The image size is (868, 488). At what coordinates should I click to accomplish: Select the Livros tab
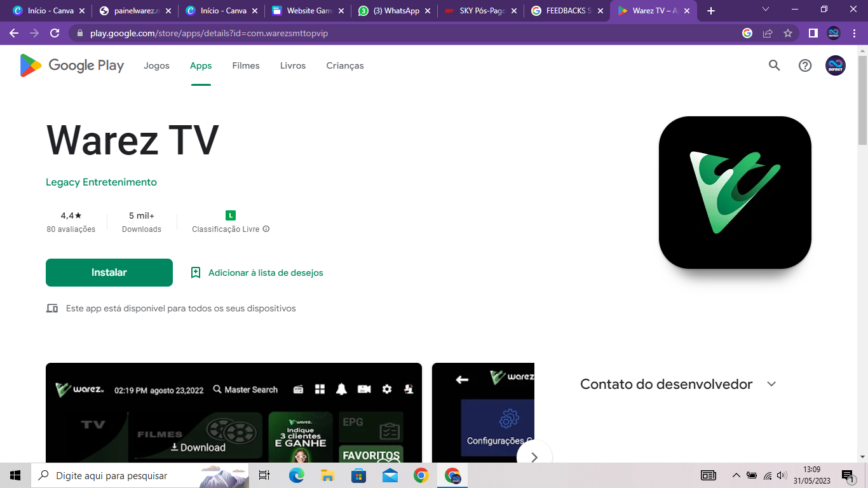(x=293, y=65)
